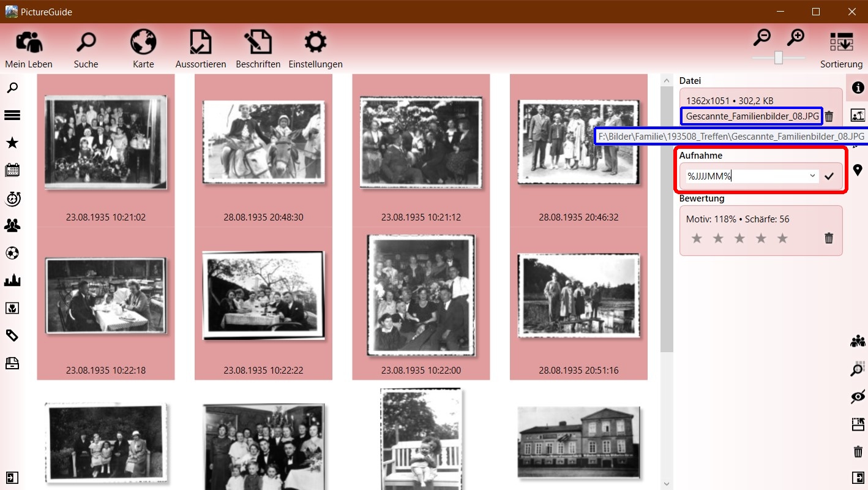Screen dimensions: 868x490
Task: Select photo dated 23.08.1935 10:21:12
Action: tap(421, 150)
